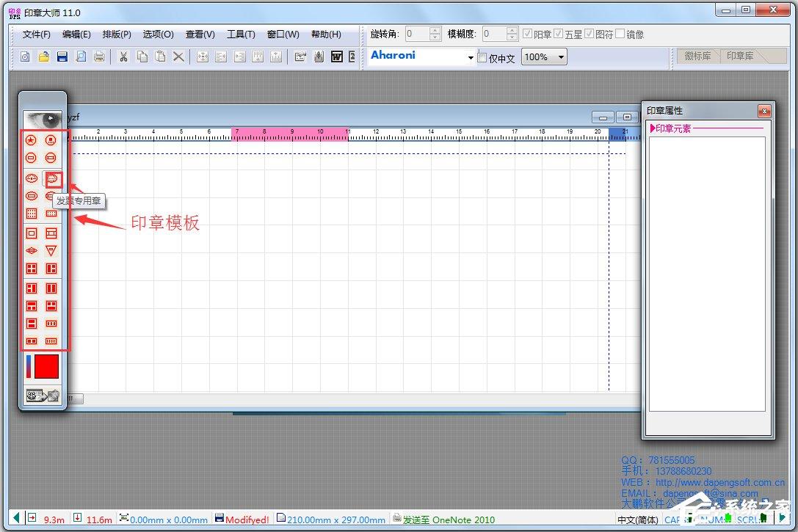Click the blue-red gradient bar beside the swatch
Image resolution: width=798 pixels, height=532 pixels.
point(29,366)
